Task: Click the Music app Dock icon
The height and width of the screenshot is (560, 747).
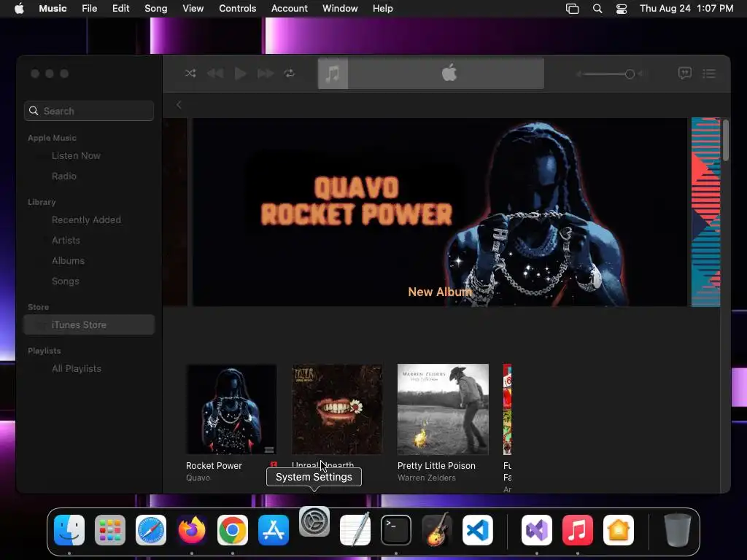Action: [x=578, y=530]
